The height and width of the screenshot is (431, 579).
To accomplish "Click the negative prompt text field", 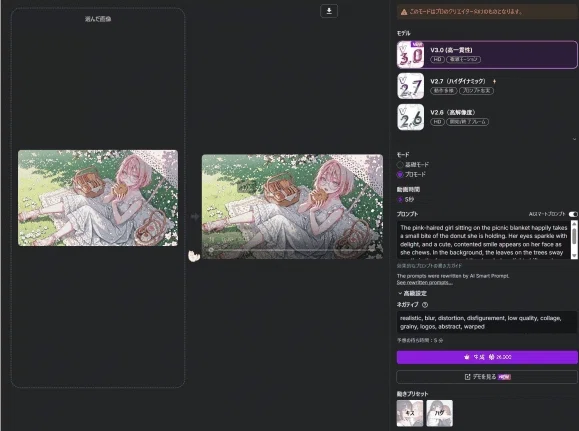I will pos(487,322).
